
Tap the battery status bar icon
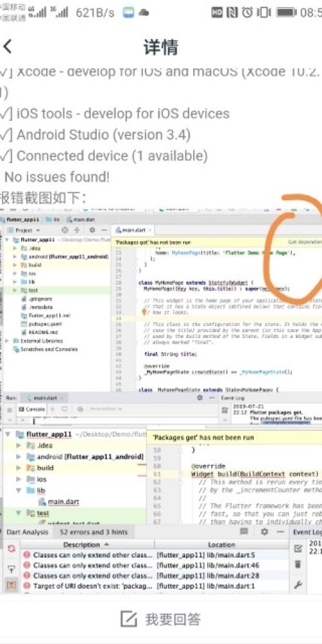287,12
